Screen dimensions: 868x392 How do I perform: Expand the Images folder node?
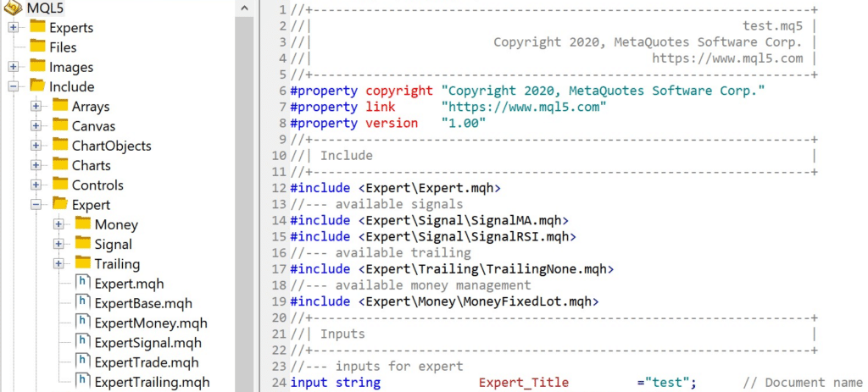14,67
